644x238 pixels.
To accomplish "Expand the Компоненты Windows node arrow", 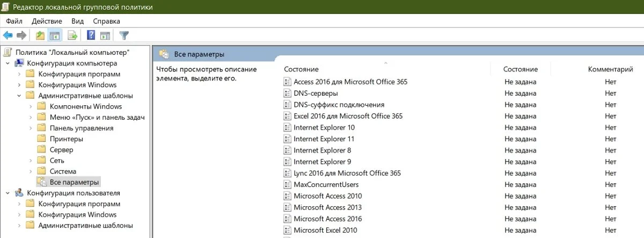I will [x=31, y=106].
